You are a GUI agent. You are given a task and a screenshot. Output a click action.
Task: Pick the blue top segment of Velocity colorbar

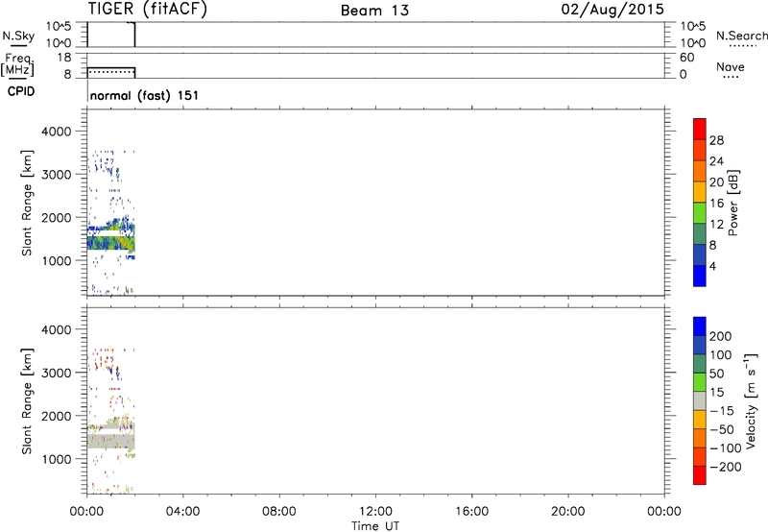(700, 326)
